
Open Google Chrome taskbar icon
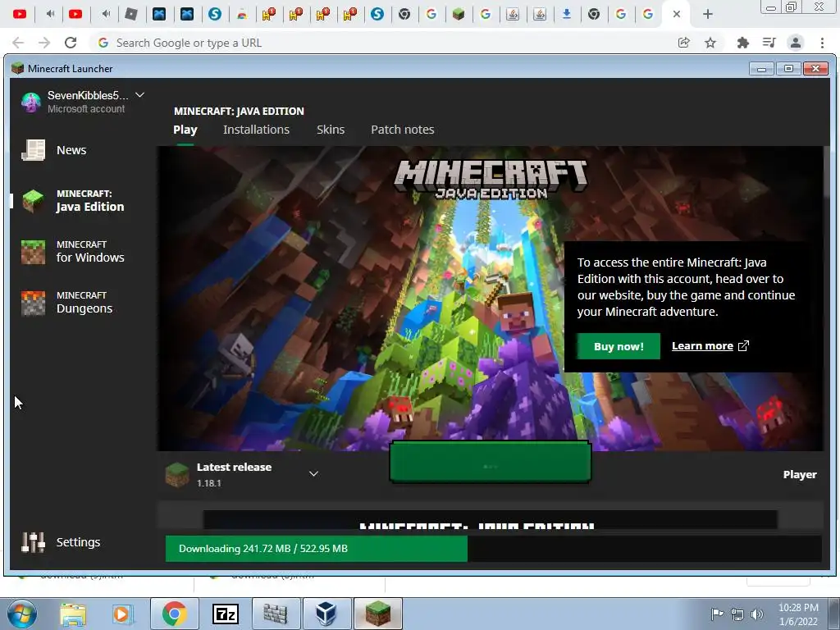click(x=174, y=614)
